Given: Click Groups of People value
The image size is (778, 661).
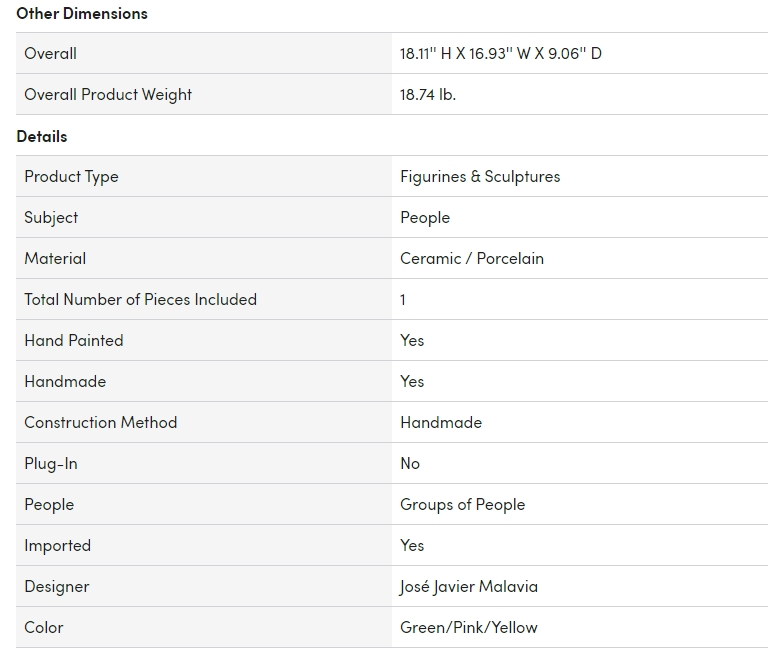Looking at the screenshot, I should 462,504.
